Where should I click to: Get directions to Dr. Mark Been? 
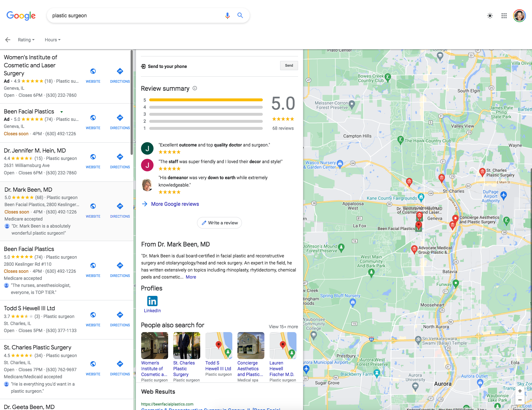(120, 206)
